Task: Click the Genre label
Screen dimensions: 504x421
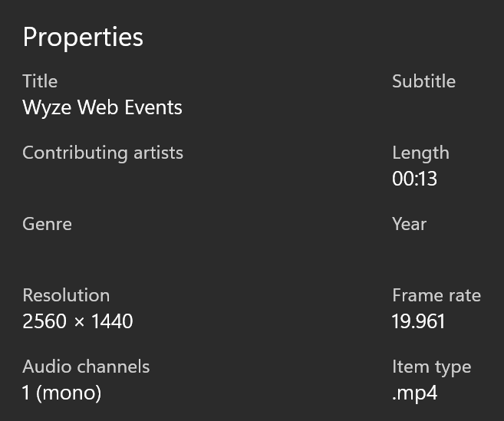Action: tap(47, 224)
